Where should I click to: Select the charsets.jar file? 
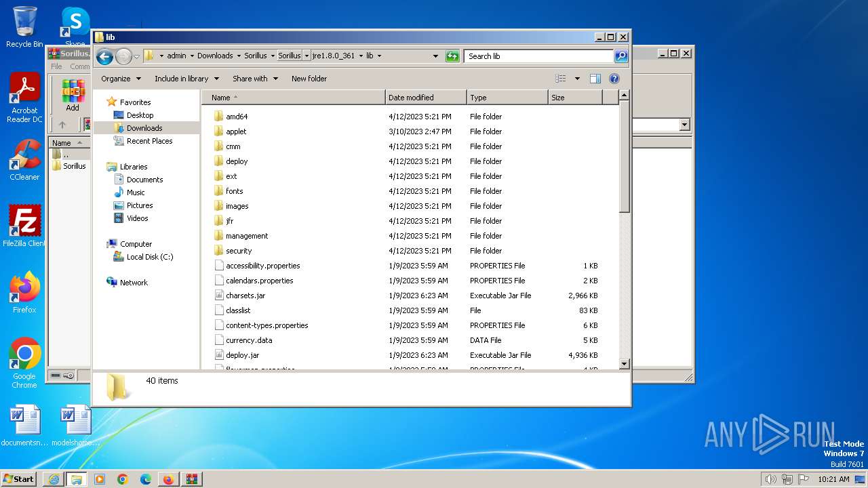tap(245, 296)
